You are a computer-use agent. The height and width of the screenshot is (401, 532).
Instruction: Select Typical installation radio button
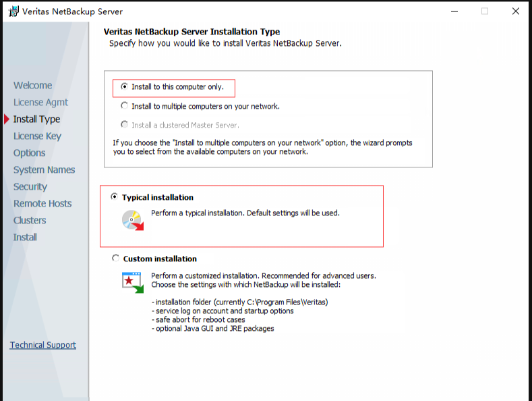point(115,196)
